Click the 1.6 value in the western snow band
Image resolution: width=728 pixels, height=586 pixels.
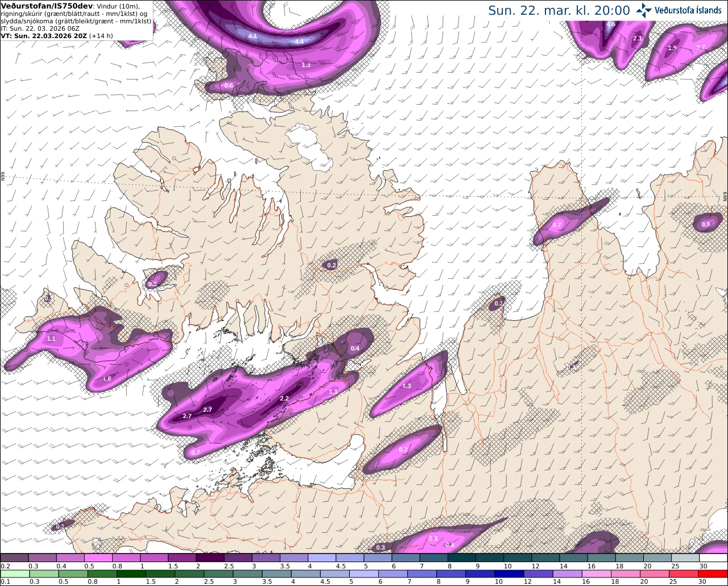tap(107, 379)
